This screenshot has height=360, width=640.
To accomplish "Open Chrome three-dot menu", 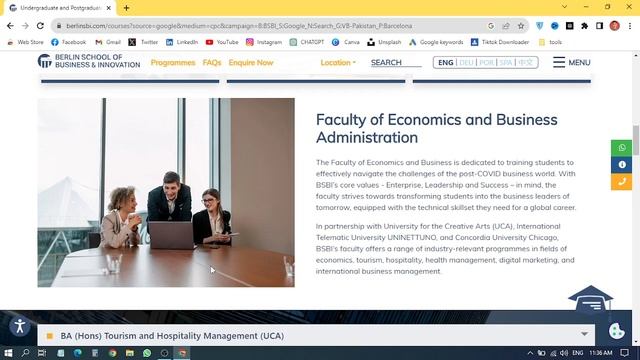I will 630,26.
